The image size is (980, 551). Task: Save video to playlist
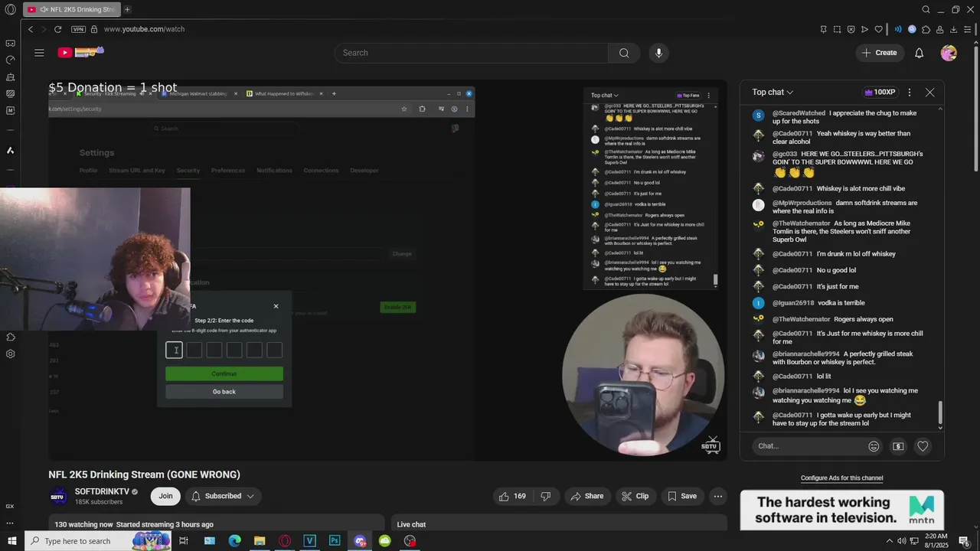click(x=681, y=496)
